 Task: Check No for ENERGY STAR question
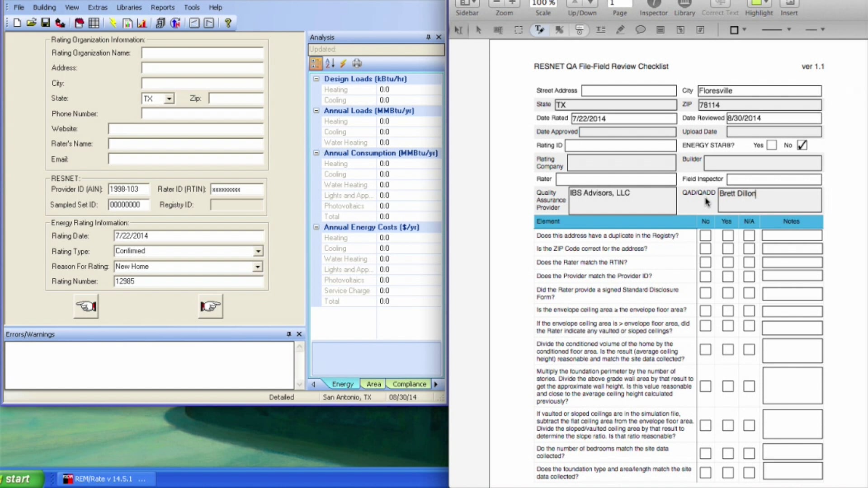[x=802, y=145]
